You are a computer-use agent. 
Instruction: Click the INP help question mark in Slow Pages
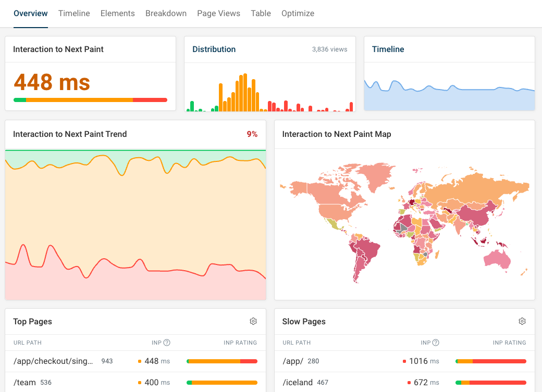[x=437, y=343]
